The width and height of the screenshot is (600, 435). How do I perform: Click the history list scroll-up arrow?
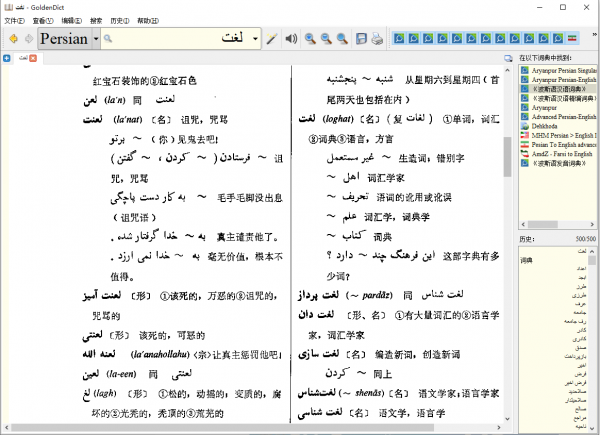click(592, 251)
